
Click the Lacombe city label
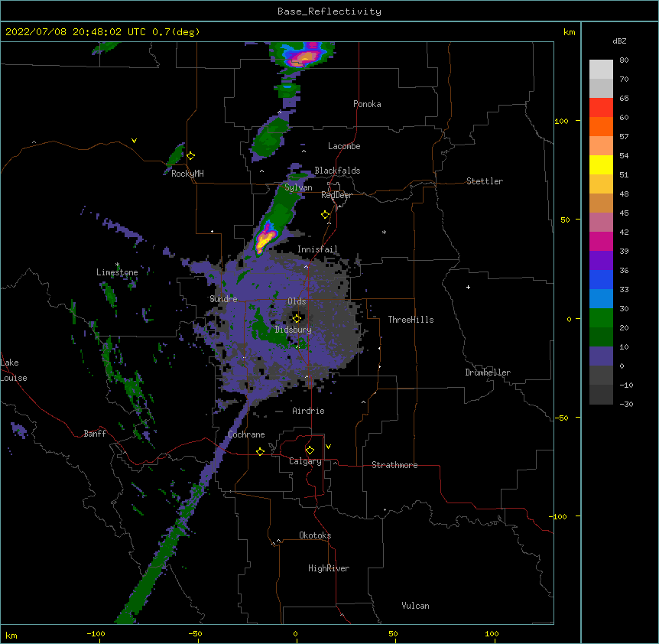tap(344, 146)
